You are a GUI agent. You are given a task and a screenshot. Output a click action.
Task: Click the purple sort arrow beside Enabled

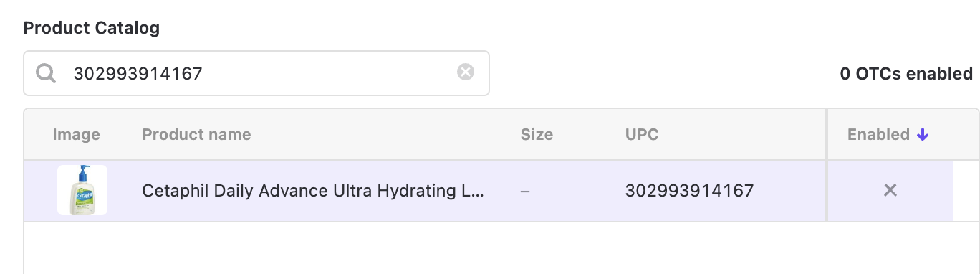[923, 134]
